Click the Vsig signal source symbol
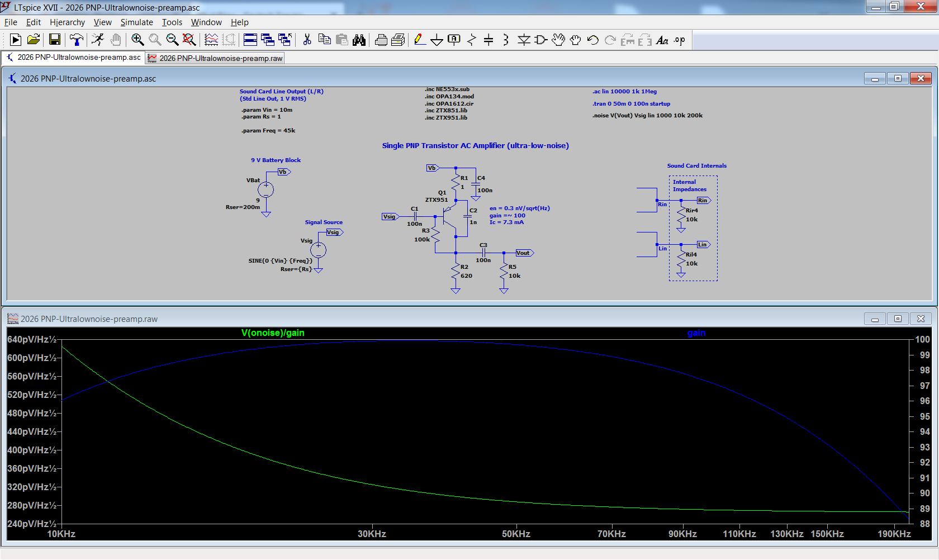Image resolution: width=939 pixels, height=560 pixels. 318,249
